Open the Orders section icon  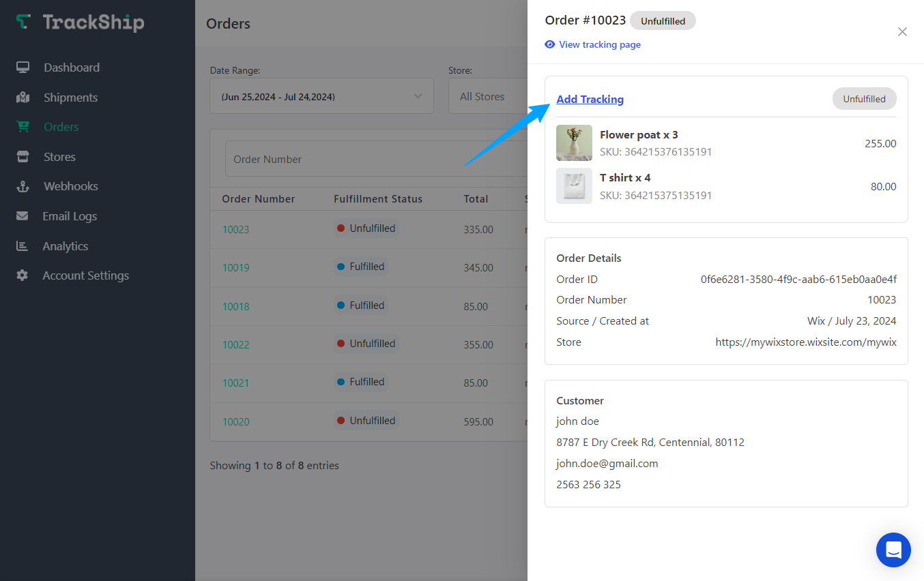click(x=23, y=126)
